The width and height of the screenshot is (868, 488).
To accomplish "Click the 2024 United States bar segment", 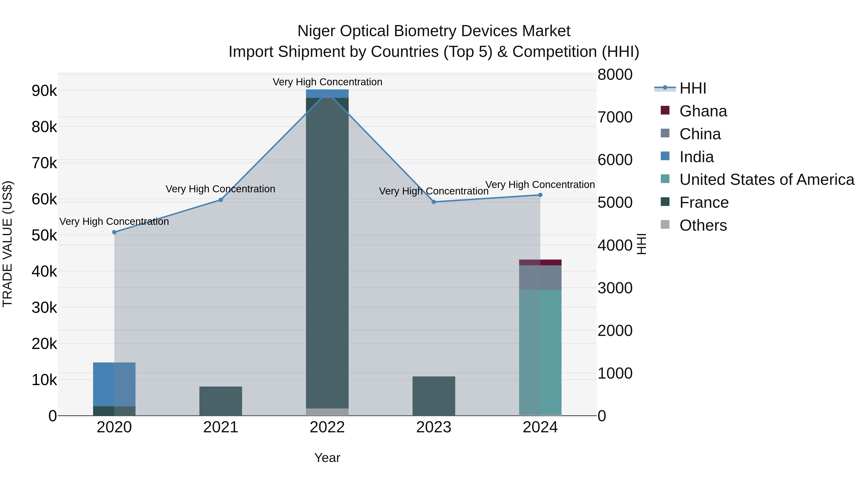I will coord(540,352).
